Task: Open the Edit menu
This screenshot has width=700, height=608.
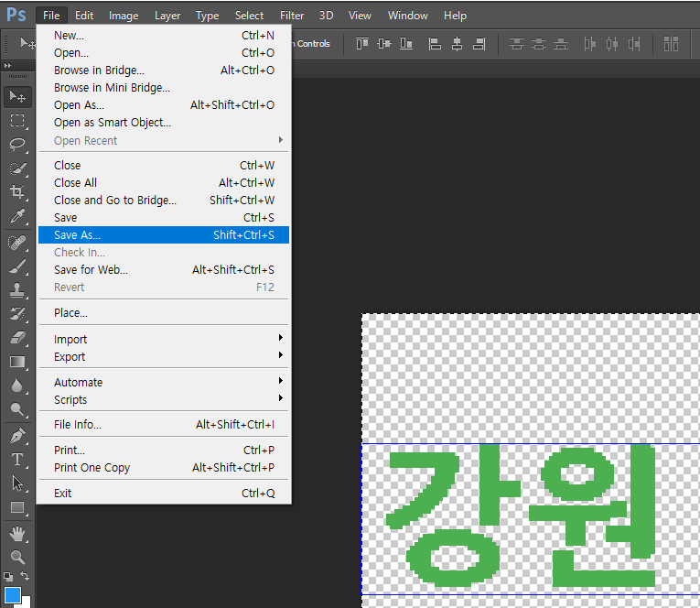Action: [x=84, y=16]
